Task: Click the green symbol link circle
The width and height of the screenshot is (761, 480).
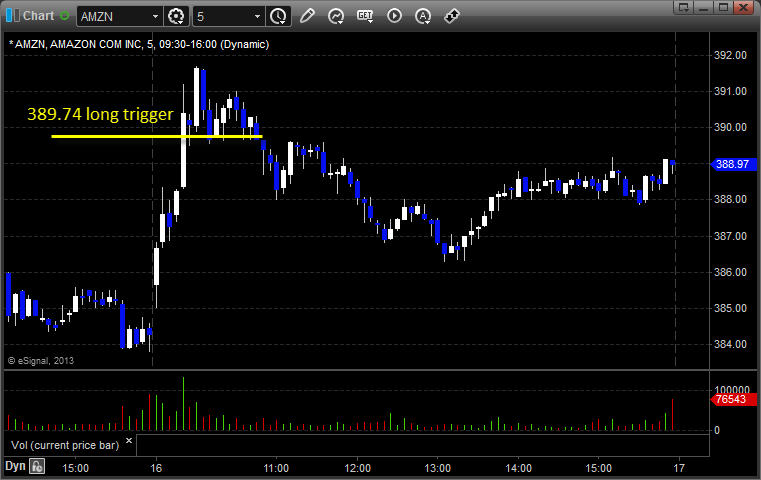Action: (x=64, y=16)
